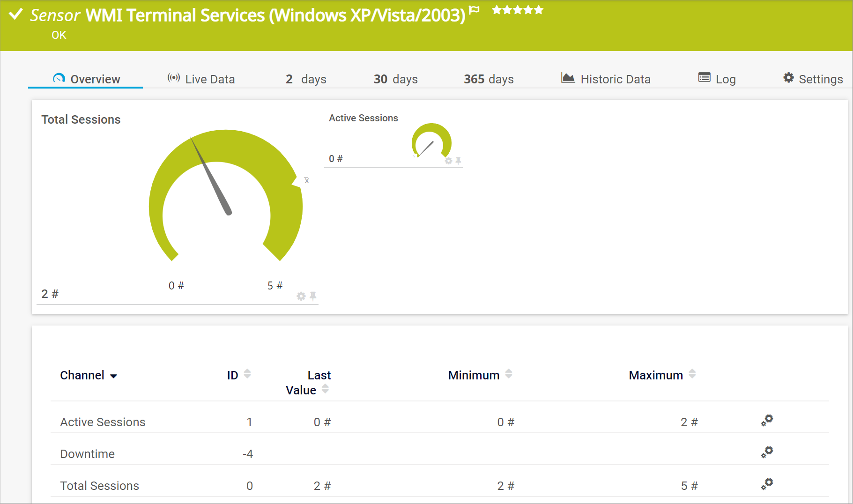Sort table by Maximum column
The width and height of the screenshot is (853, 504).
click(x=692, y=374)
